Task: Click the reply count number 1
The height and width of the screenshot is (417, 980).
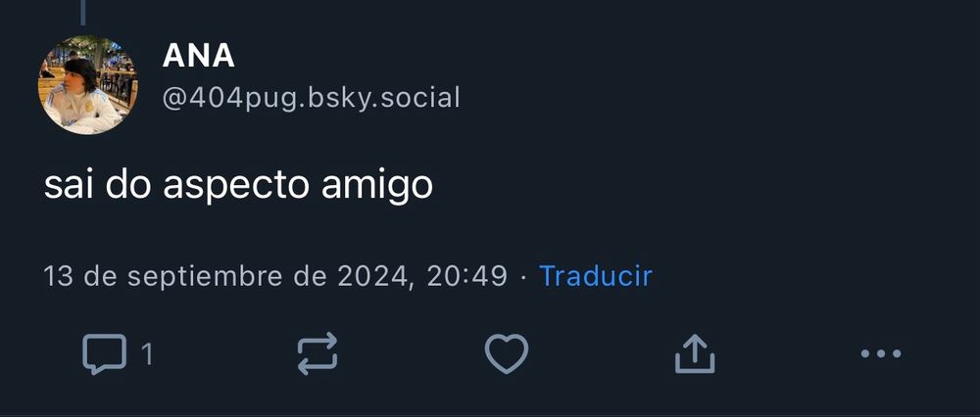Action: [147, 354]
